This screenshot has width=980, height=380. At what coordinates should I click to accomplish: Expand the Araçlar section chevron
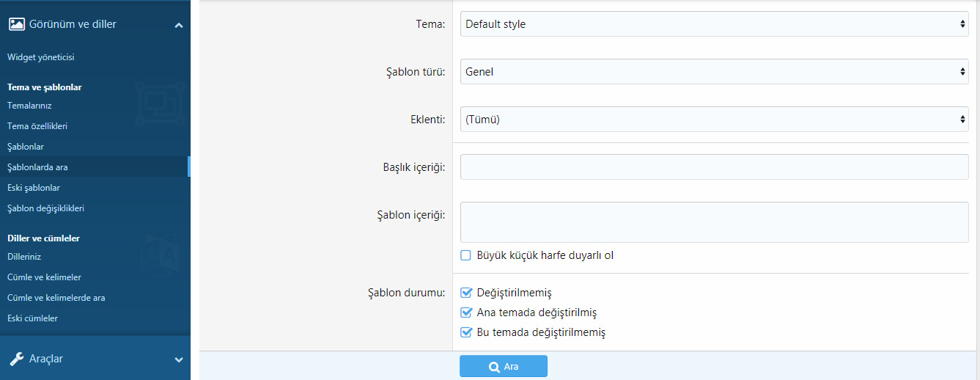click(179, 359)
